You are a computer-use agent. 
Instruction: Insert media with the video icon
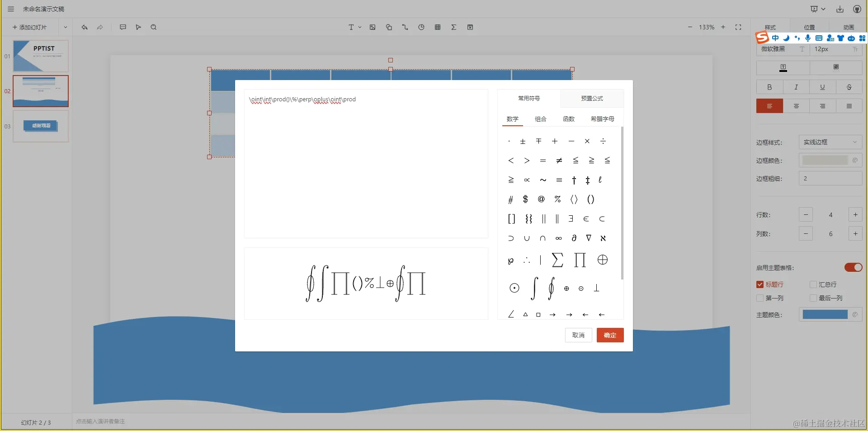(x=470, y=27)
